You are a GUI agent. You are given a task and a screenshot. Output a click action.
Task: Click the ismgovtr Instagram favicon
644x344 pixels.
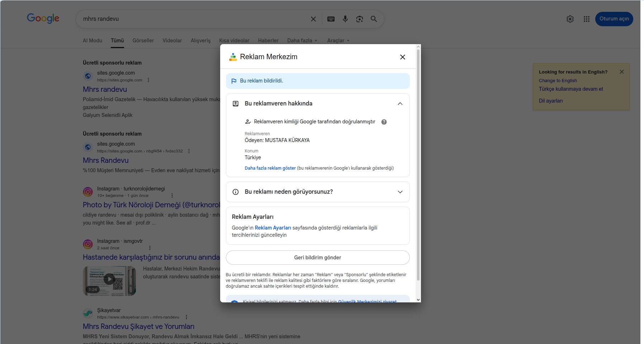pyautogui.click(x=88, y=244)
